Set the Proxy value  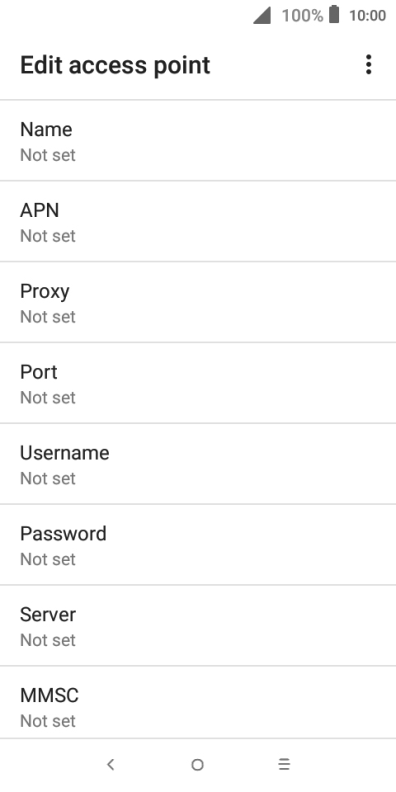[x=198, y=302]
